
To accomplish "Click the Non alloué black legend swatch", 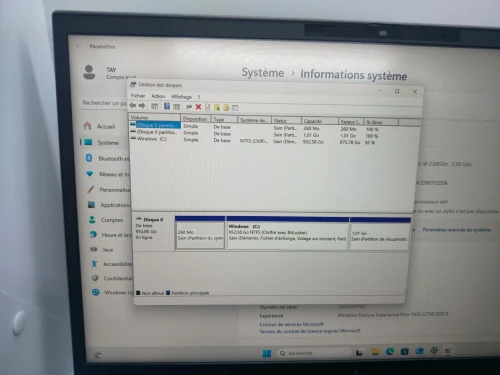I will point(138,293).
